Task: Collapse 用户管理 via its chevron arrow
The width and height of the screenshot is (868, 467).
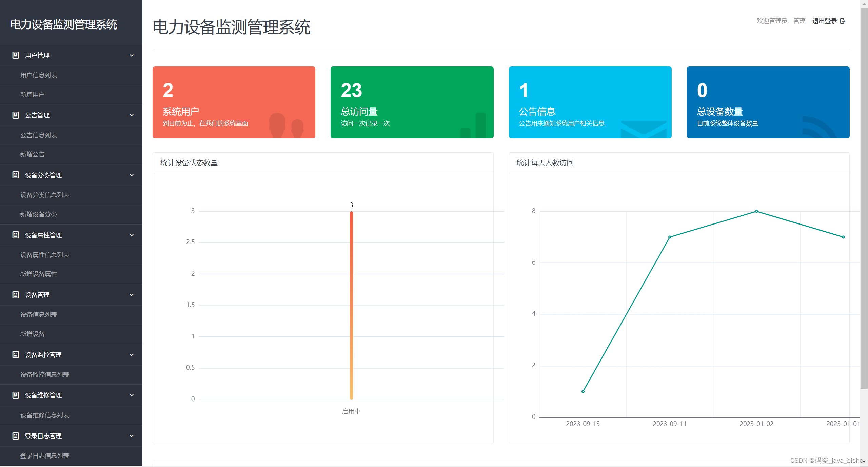Action: pyautogui.click(x=132, y=55)
